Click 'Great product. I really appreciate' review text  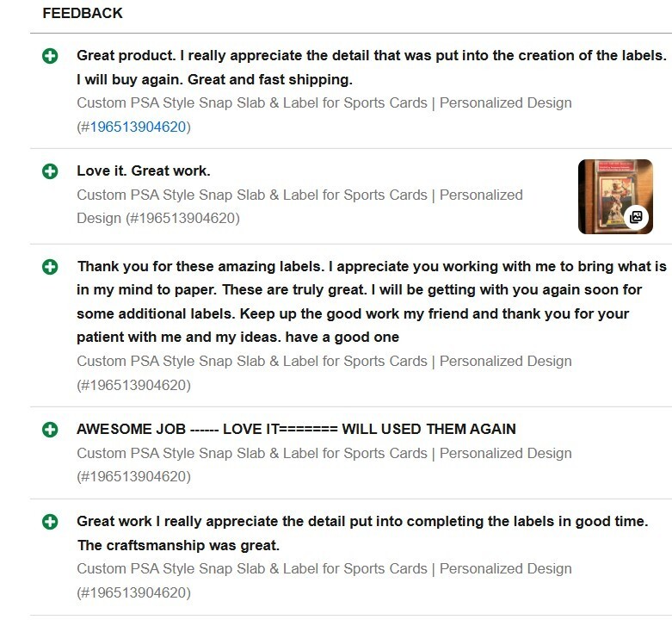tap(371, 55)
